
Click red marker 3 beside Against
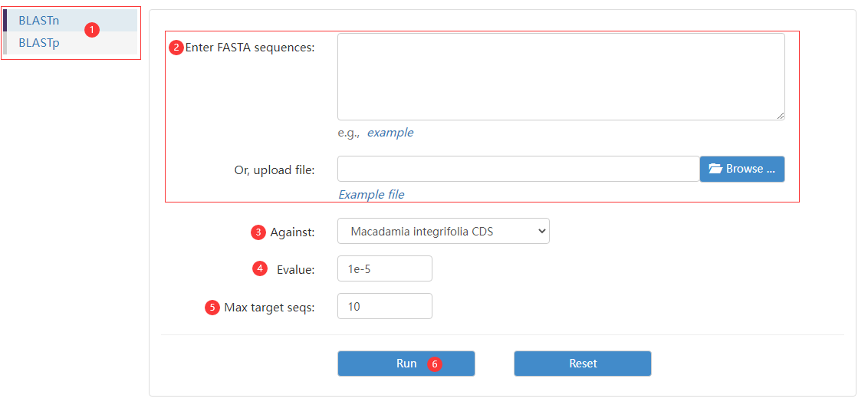pos(258,232)
